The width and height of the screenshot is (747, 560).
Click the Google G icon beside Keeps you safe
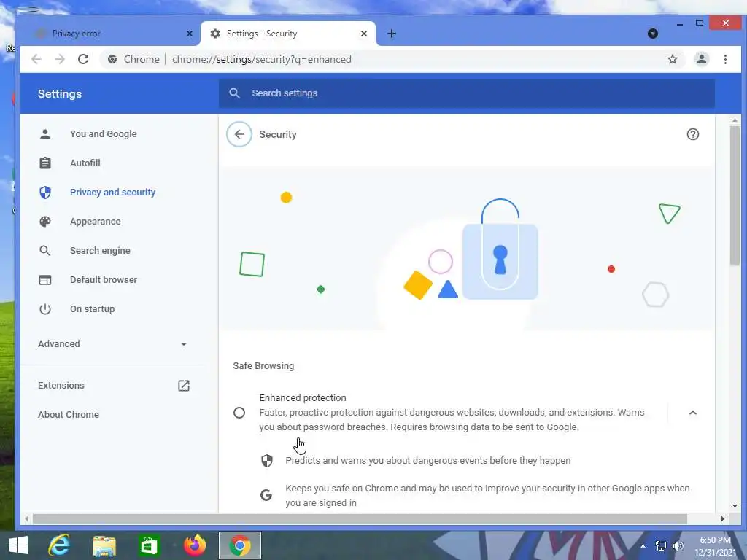tap(266, 495)
